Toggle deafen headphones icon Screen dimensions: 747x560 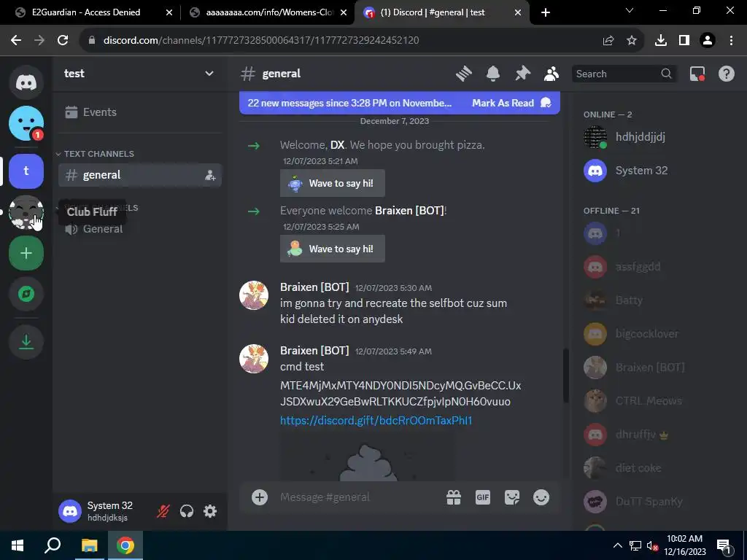[x=187, y=511]
